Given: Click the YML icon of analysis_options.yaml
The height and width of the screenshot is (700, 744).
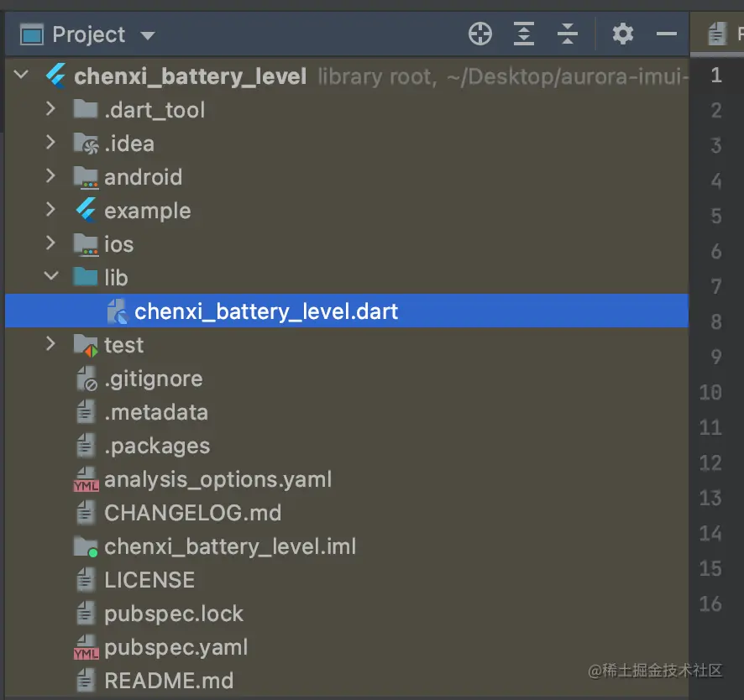Looking at the screenshot, I should (86, 479).
